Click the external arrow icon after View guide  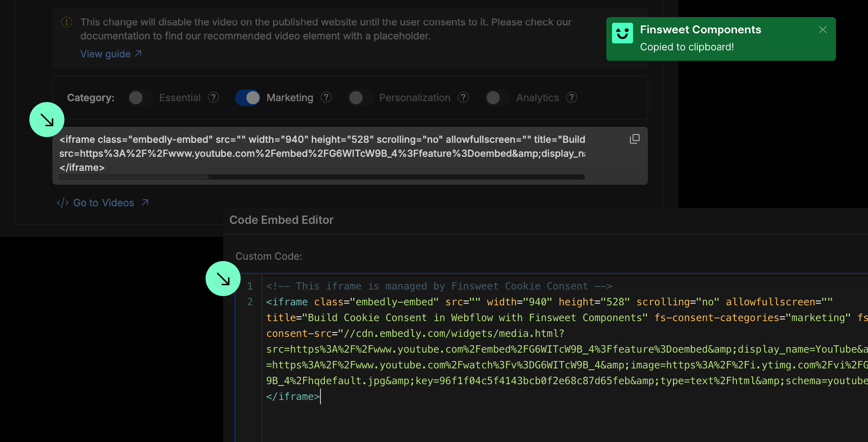click(138, 53)
